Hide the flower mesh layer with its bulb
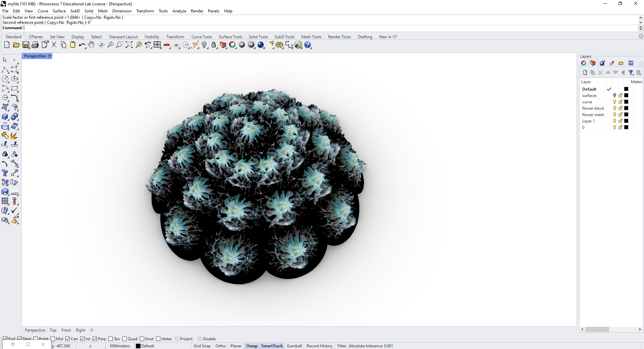Viewport: 644px width, 349px height. click(614, 115)
